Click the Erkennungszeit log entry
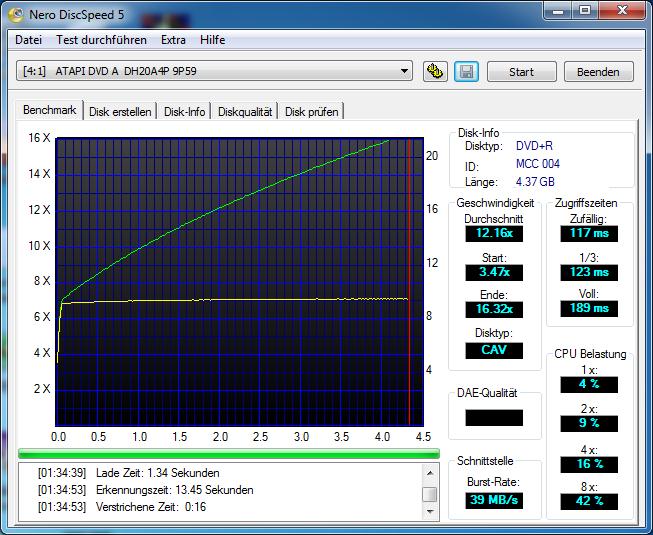The image size is (653, 535). [x=145, y=490]
